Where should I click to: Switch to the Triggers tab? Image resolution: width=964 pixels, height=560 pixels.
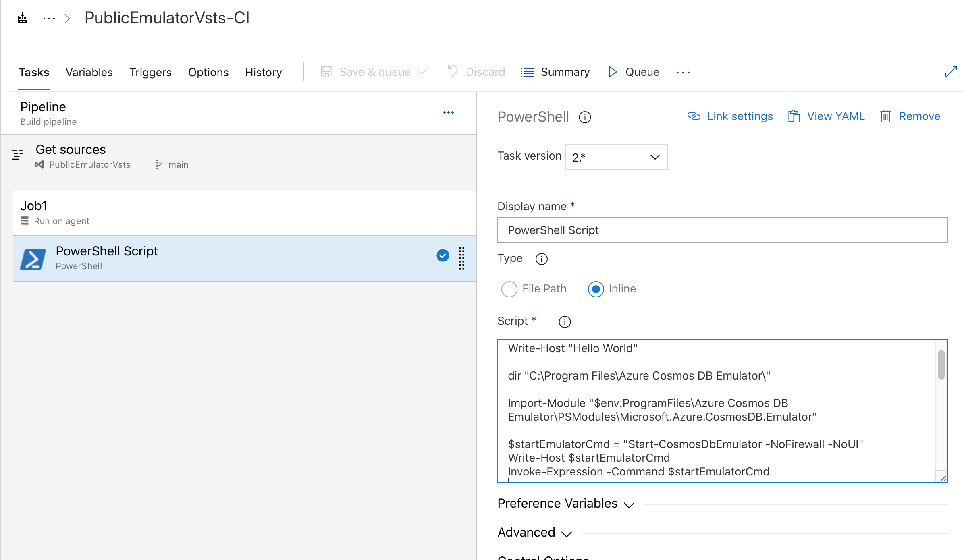point(150,71)
